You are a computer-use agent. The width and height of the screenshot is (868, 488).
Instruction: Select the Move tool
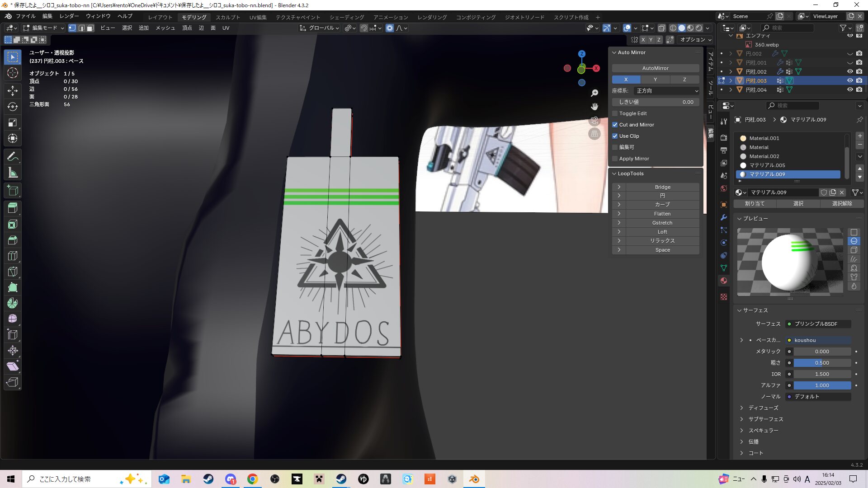point(13,91)
